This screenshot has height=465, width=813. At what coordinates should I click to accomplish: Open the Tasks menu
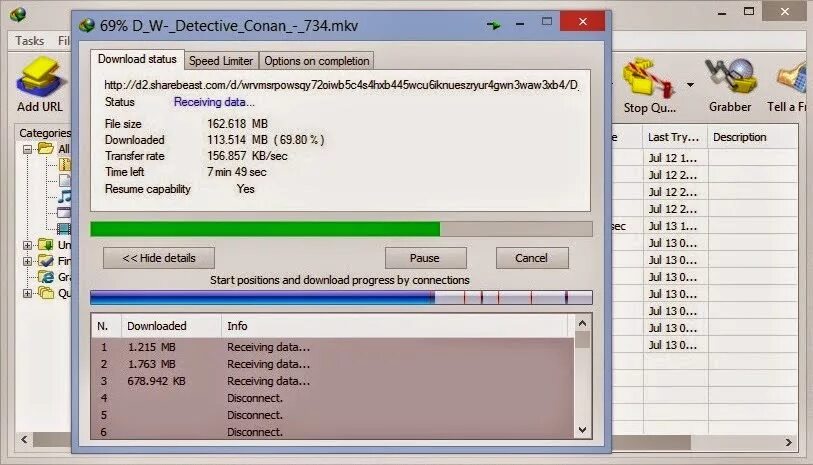[30, 40]
